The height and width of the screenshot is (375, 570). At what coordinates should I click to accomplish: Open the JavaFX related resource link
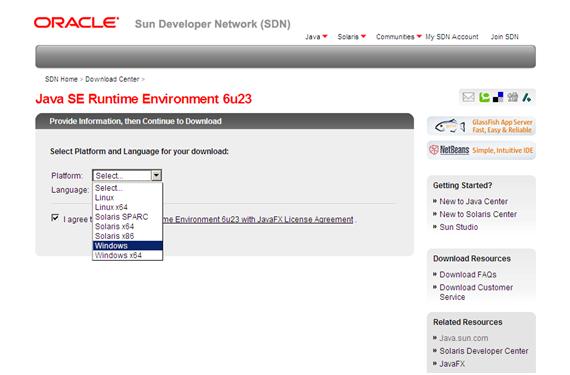[452, 364]
